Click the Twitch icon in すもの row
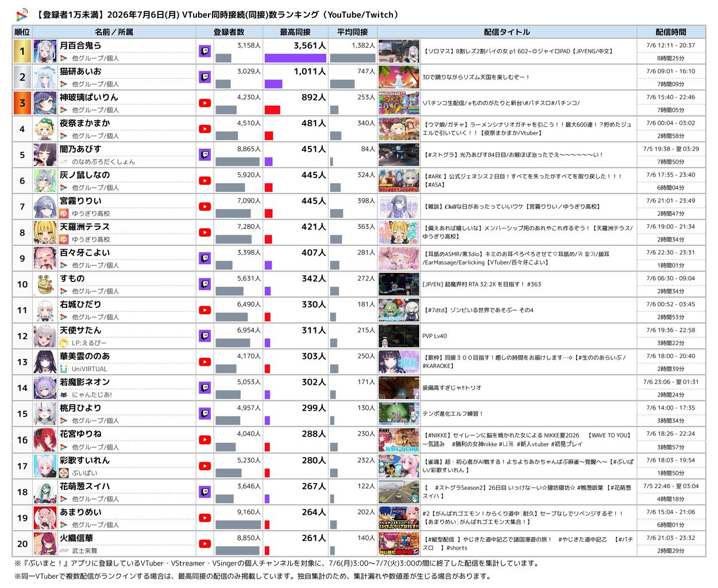Screen dimensions: 718x588 pyautogui.click(x=204, y=284)
